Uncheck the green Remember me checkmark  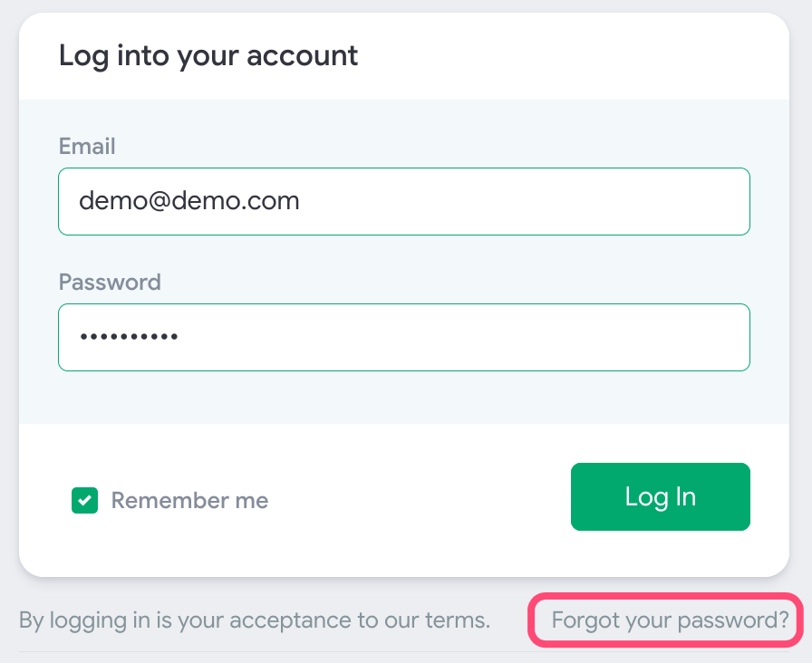(x=84, y=500)
